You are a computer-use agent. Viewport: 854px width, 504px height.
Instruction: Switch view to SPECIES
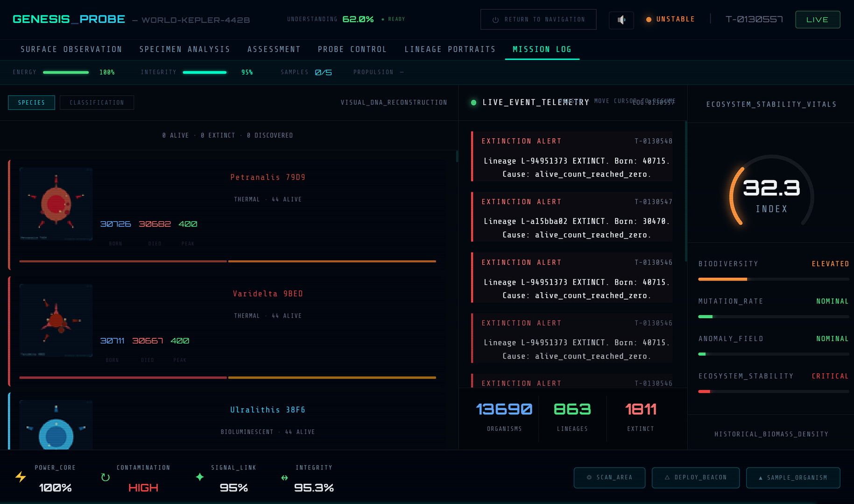click(31, 103)
